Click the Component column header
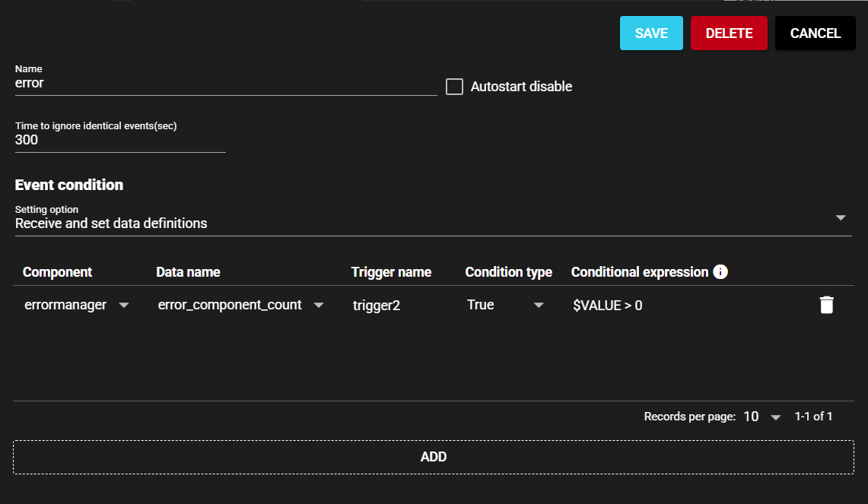Image resolution: width=868 pixels, height=504 pixels. click(x=57, y=272)
